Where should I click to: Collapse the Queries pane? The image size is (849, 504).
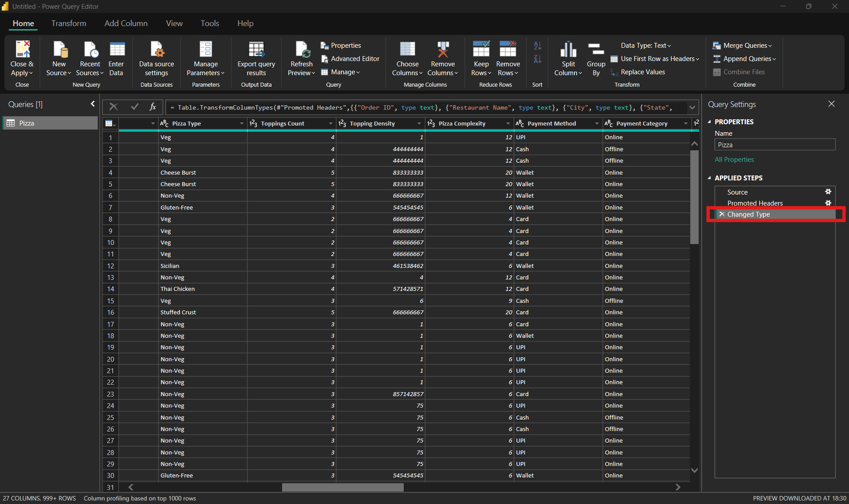point(92,104)
